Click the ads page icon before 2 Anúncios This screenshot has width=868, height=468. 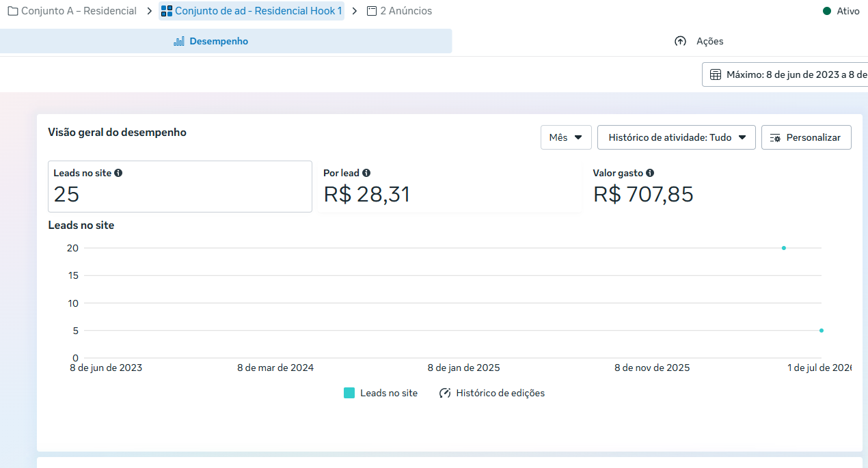(372, 11)
